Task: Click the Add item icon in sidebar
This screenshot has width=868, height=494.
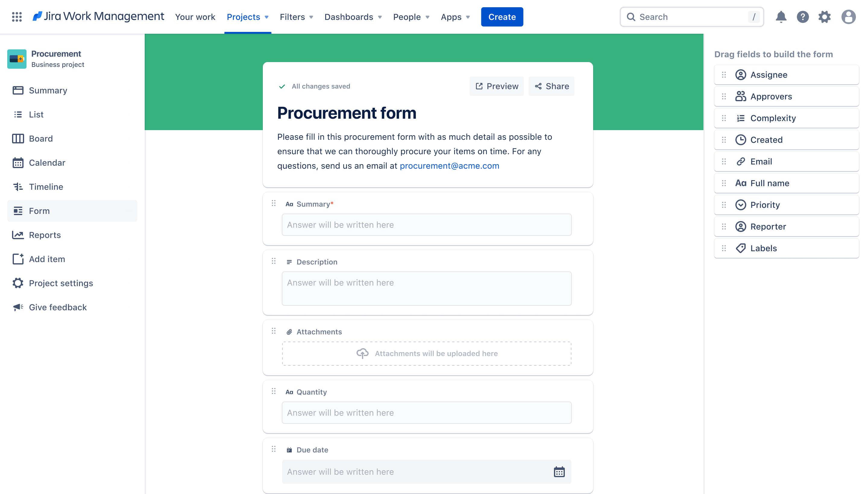Action: tap(18, 259)
